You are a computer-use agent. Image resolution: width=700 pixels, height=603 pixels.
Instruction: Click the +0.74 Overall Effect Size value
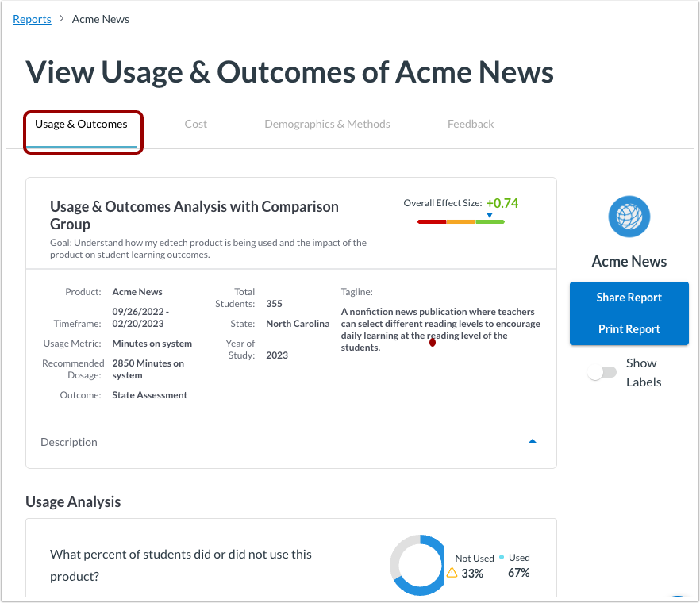click(x=502, y=203)
